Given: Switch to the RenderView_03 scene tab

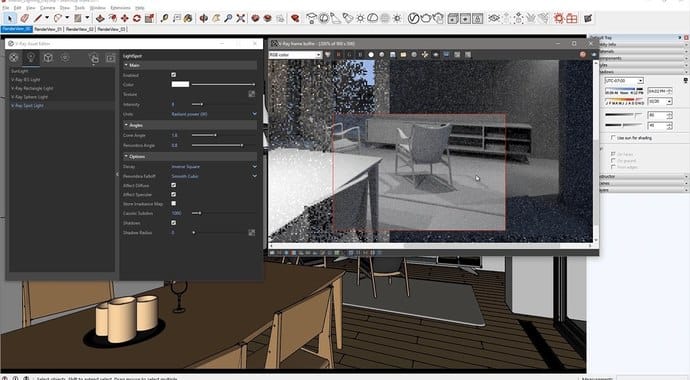Looking at the screenshot, I should click(111, 29).
